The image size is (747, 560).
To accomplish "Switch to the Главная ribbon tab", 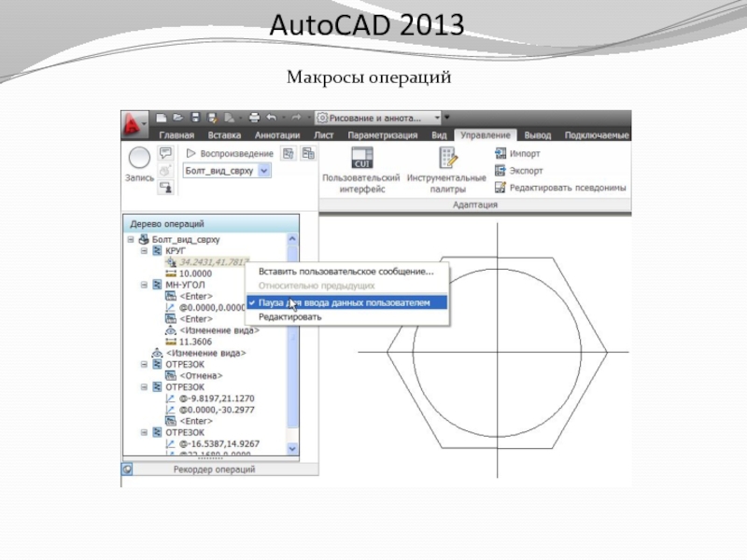I will click(176, 135).
